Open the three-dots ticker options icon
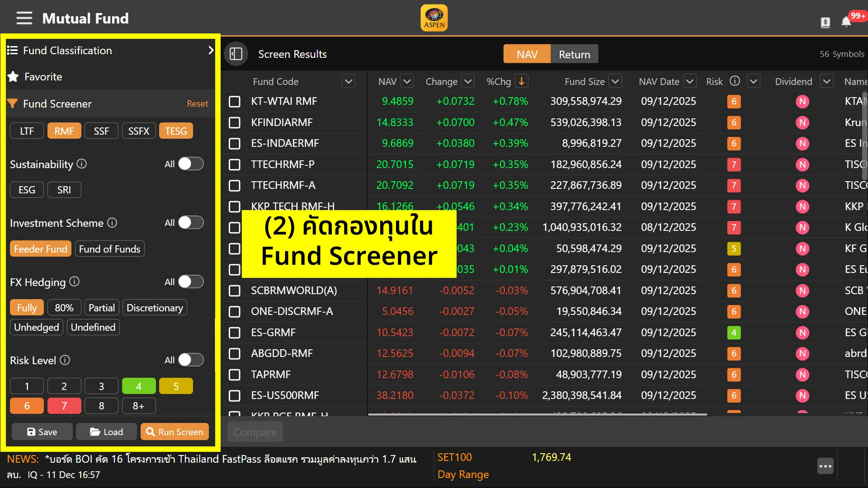 [x=825, y=466]
